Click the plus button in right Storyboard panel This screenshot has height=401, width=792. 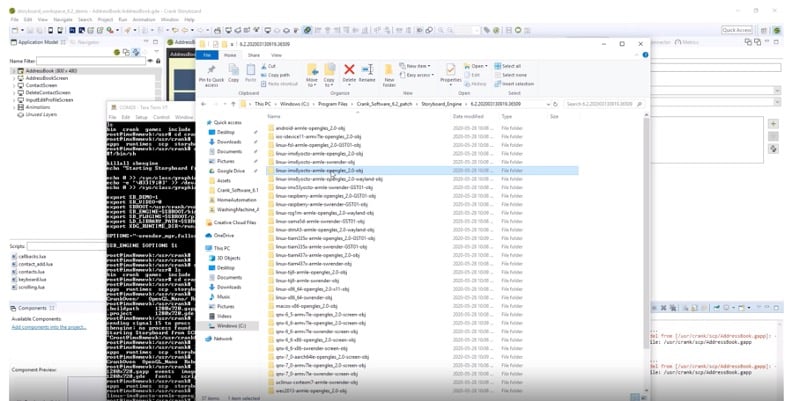(x=773, y=124)
